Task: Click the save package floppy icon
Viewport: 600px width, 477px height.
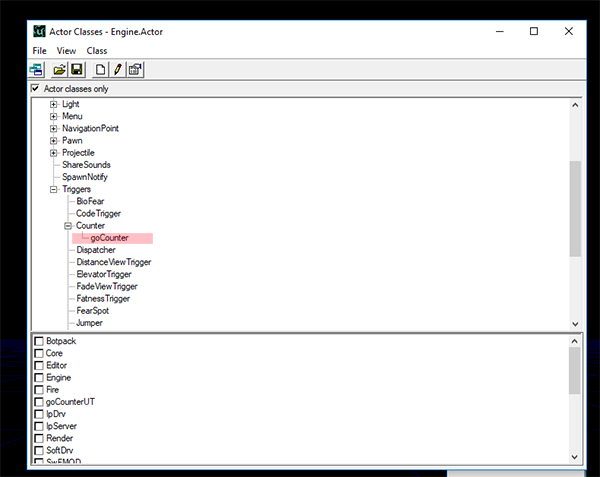Action: pyautogui.click(x=77, y=70)
